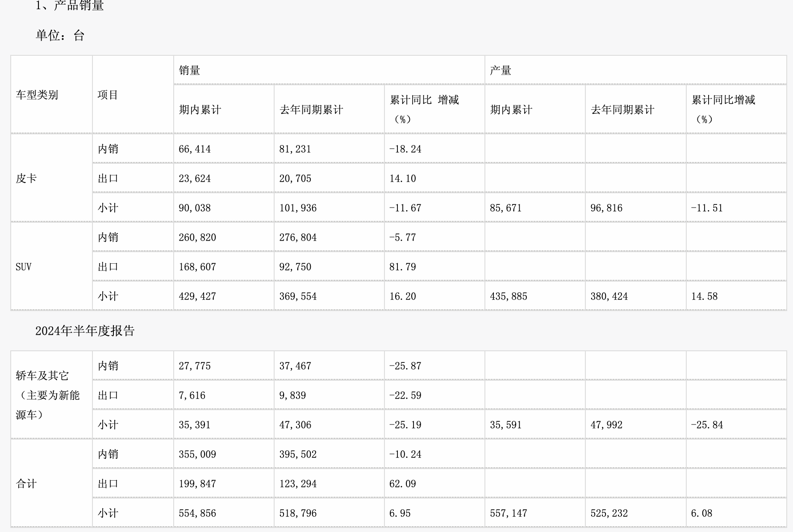Click the percentage 6.08
The image size is (793, 532).
[x=701, y=513]
